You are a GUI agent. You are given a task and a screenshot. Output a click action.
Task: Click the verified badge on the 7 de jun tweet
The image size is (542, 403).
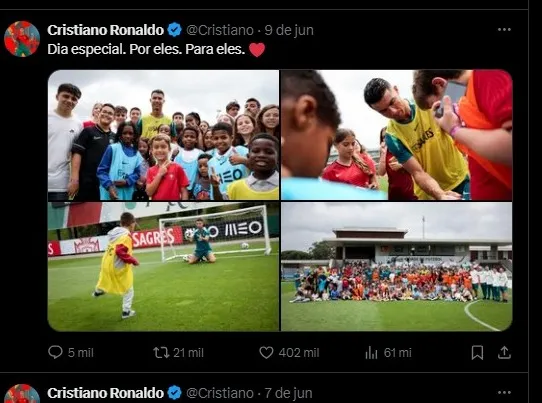click(175, 393)
